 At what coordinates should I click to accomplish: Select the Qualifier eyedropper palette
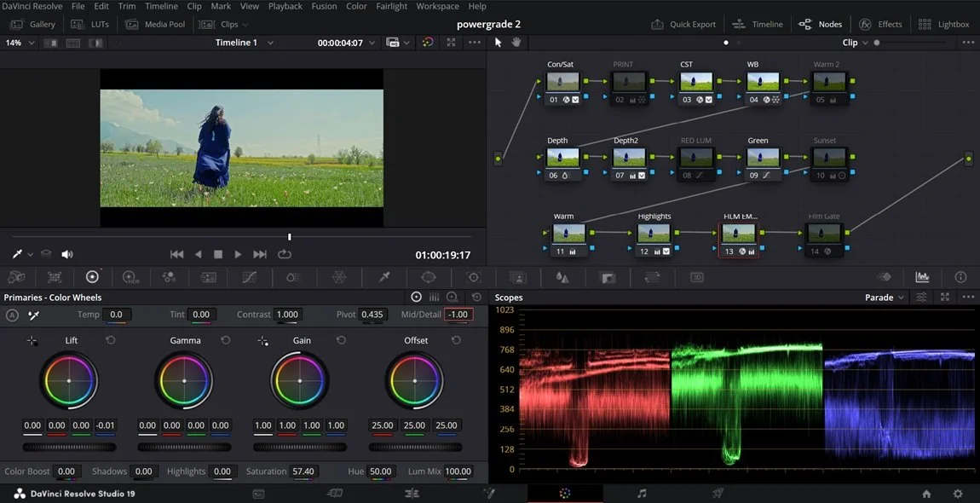click(x=384, y=277)
